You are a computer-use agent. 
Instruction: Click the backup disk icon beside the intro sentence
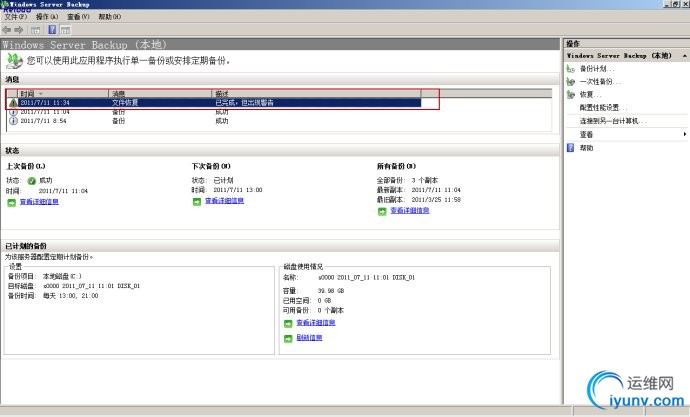tap(14, 61)
